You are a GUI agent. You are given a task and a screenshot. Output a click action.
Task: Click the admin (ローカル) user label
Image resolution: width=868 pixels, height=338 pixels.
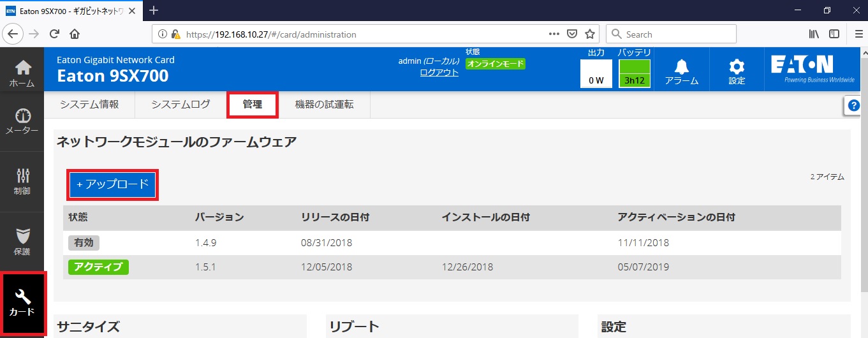[x=429, y=61]
